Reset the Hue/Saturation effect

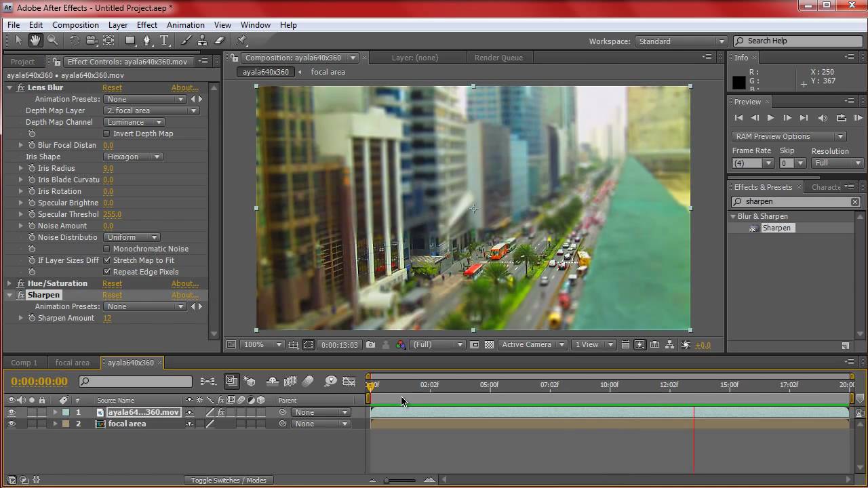pyautogui.click(x=112, y=283)
